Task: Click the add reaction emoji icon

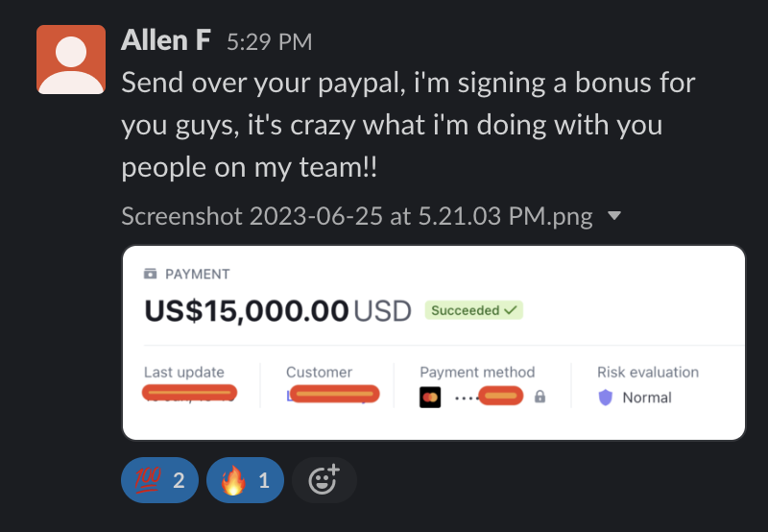Action: click(x=324, y=479)
